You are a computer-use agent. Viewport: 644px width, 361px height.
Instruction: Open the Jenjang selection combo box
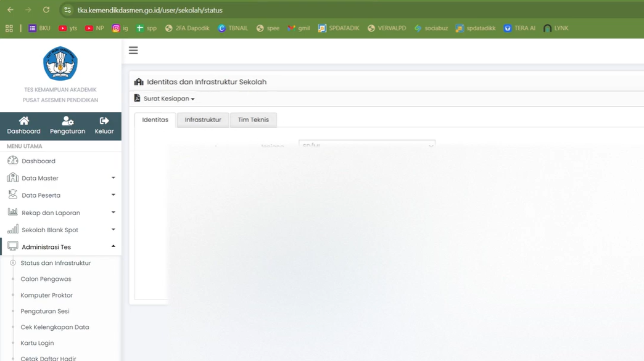(367, 145)
